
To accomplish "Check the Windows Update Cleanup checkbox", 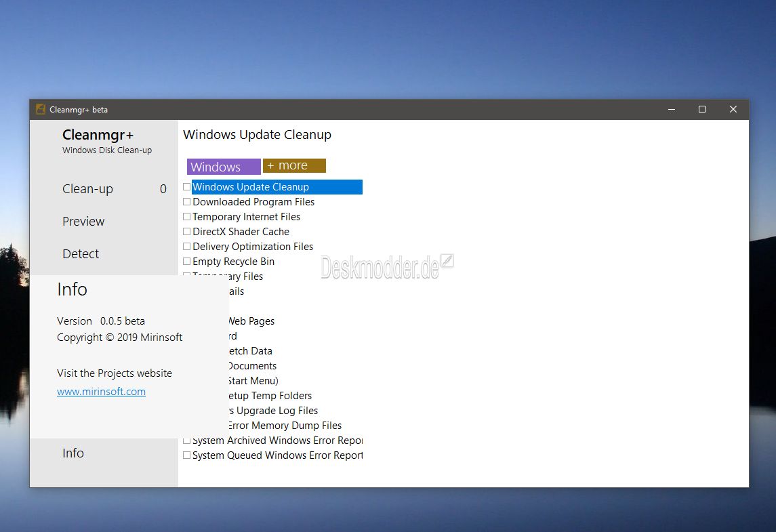I will (186, 187).
